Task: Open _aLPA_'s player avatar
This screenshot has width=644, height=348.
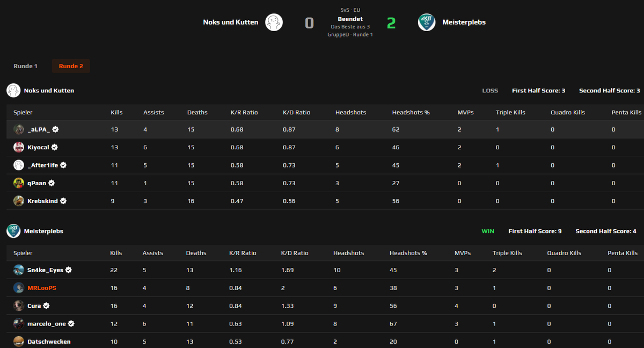Action: (x=18, y=129)
